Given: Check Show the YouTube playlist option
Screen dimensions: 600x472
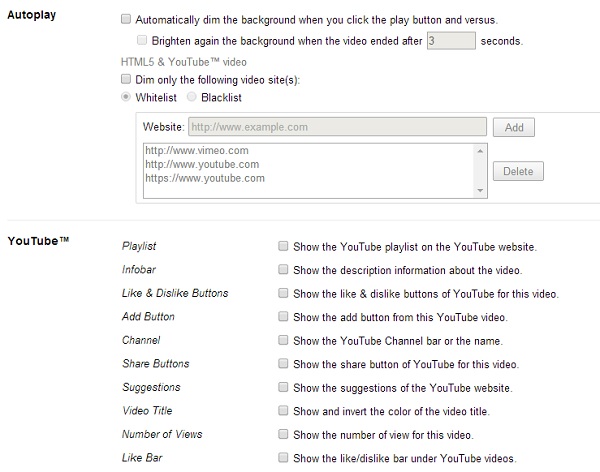Looking at the screenshot, I should pos(283,246).
